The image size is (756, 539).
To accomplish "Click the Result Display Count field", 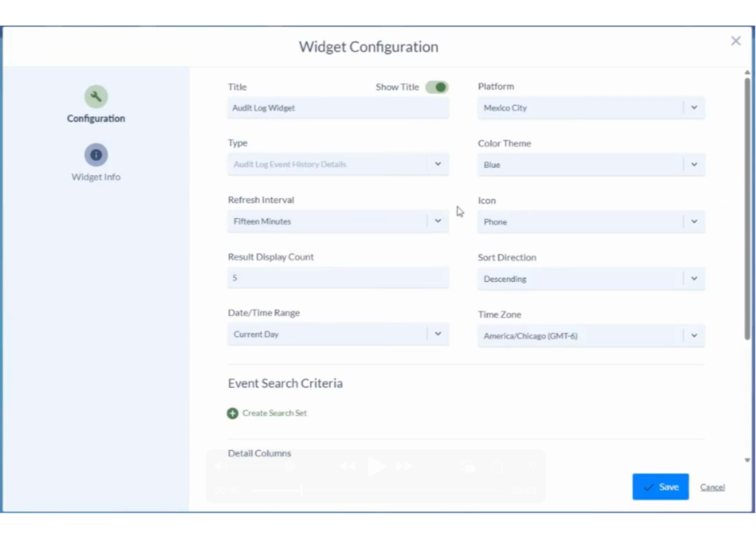I will [338, 278].
